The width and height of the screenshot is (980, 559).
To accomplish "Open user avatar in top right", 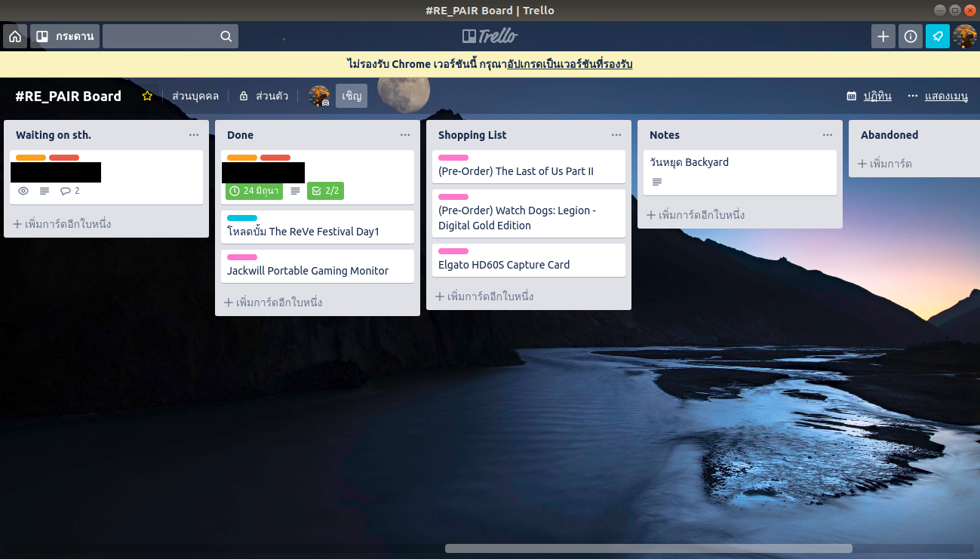I will point(965,36).
